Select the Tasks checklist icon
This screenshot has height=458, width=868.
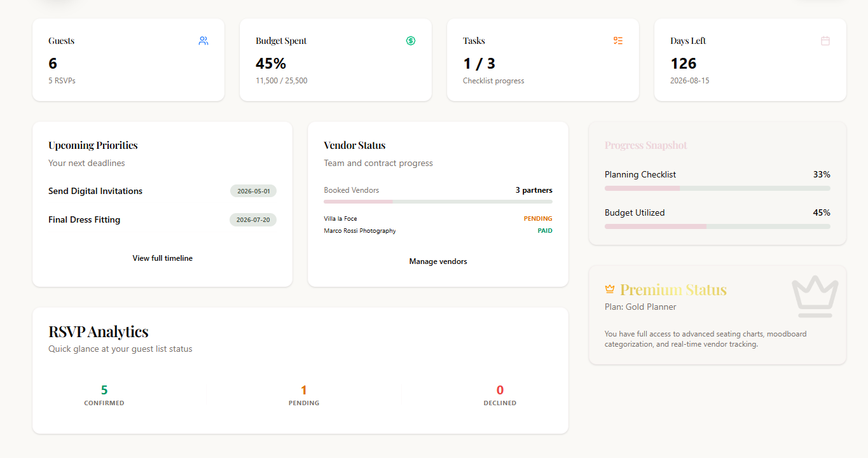pos(617,40)
